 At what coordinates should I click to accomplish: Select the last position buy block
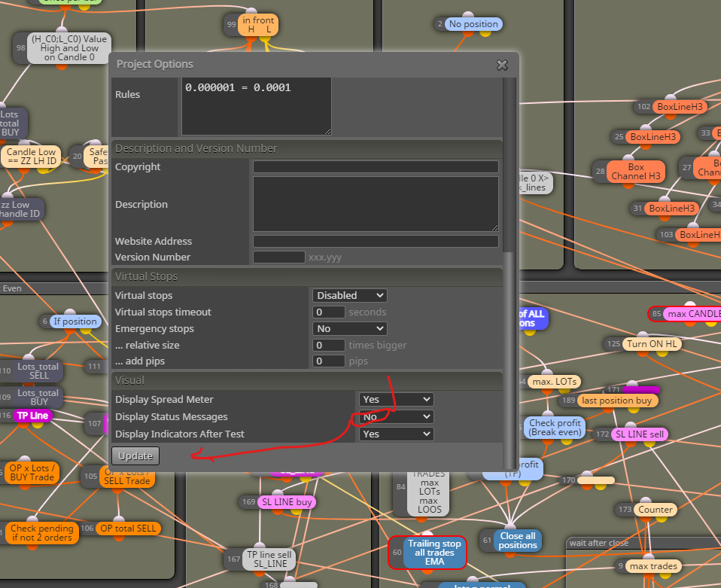[x=617, y=401]
